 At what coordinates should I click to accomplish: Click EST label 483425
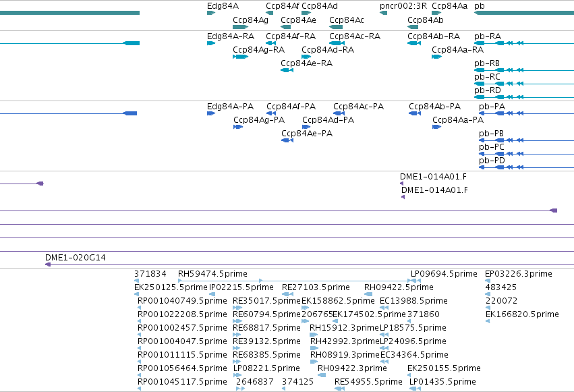(x=500, y=287)
